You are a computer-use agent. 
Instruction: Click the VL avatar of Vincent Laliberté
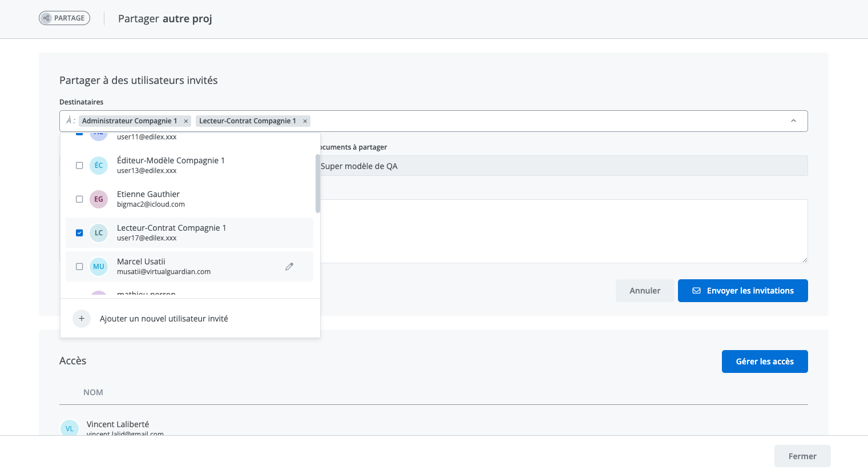[x=70, y=428]
